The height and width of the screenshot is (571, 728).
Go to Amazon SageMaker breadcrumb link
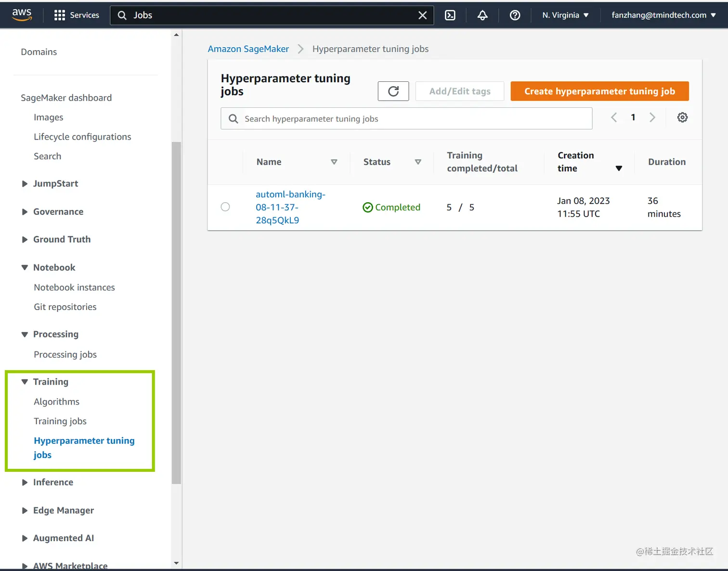tap(248, 49)
